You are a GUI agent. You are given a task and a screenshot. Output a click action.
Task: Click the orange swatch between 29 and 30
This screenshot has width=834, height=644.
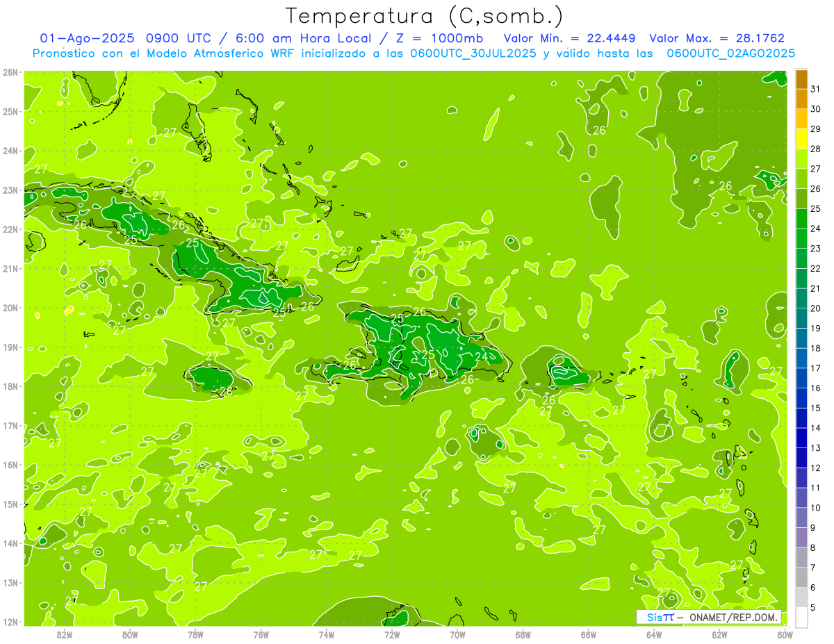801,119
